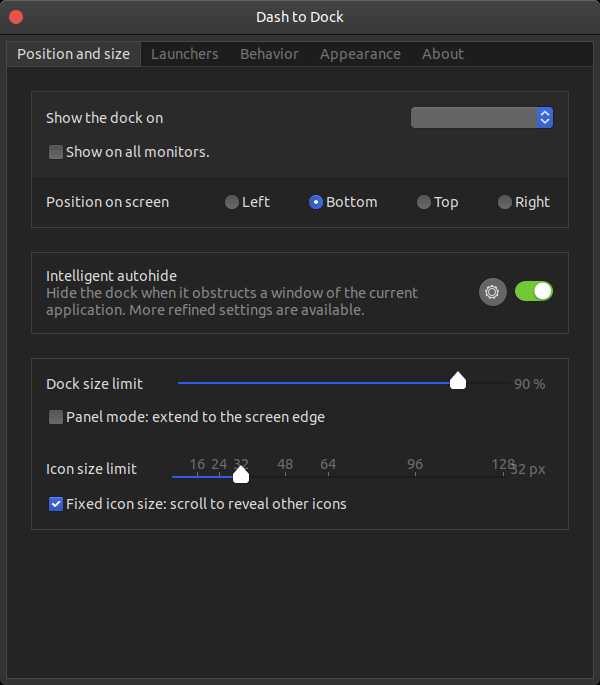Check Panel mode extend to screen edge
This screenshot has width=600, height=685.
pyautogui.click(x=56, y=417)
